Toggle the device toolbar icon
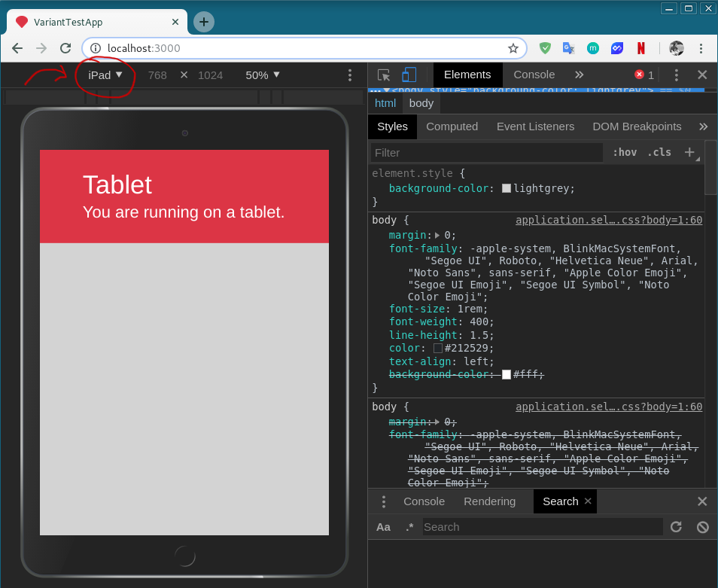 click(409, 75)
